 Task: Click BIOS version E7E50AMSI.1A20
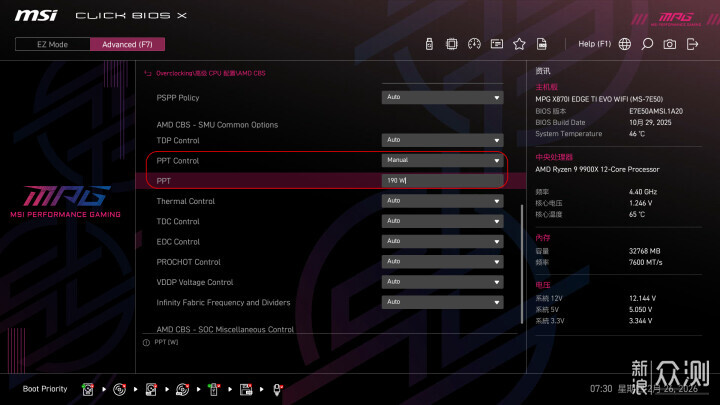(656, 111)
